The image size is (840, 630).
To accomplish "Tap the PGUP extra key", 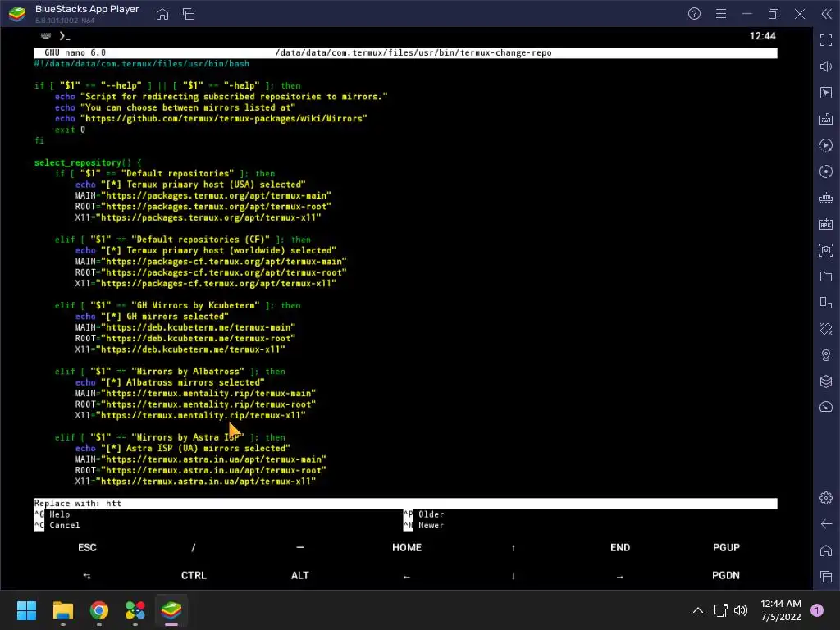I will click(x=726, y=547).
